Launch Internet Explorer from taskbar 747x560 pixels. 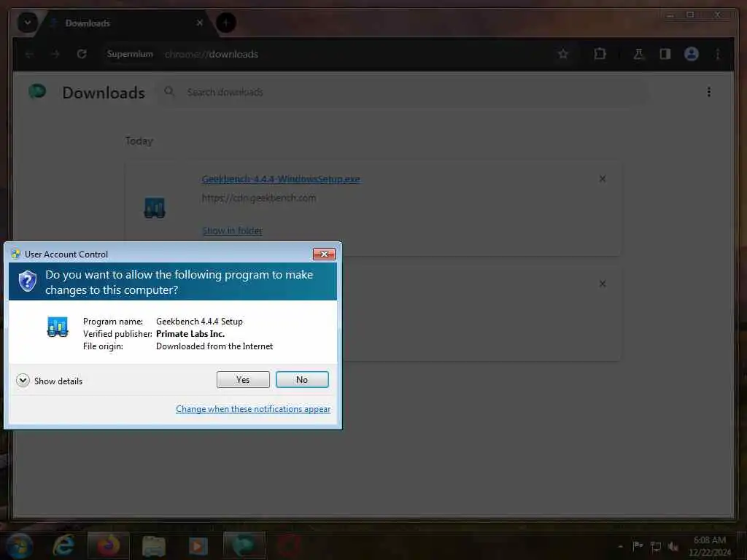[63, 545]
